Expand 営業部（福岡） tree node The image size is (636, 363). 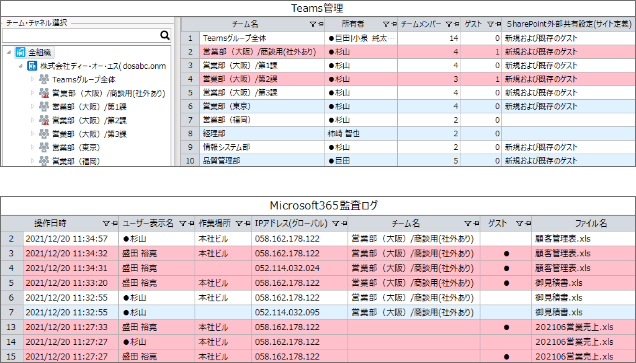(x=33, y=161)
